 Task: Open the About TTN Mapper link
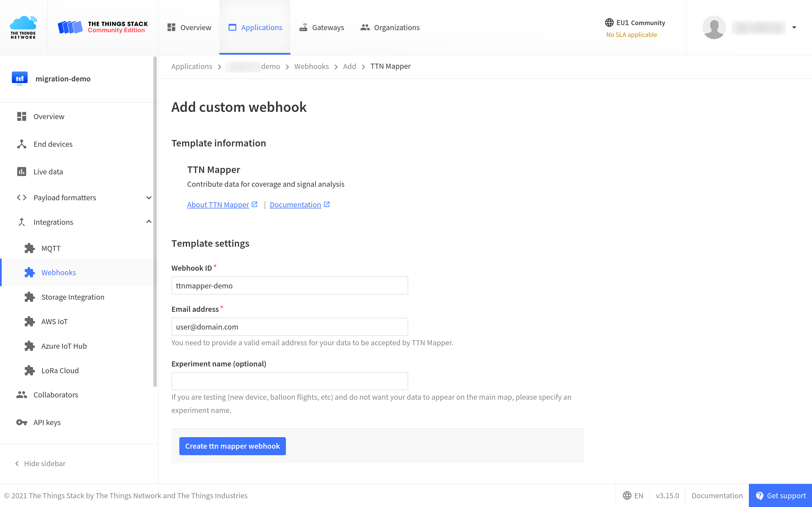pos(218,204)
